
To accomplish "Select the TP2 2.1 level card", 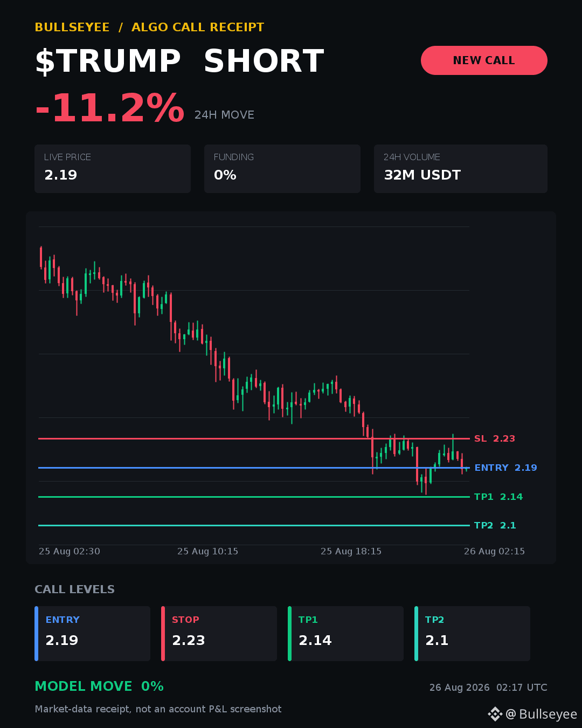I will [472, 634].
